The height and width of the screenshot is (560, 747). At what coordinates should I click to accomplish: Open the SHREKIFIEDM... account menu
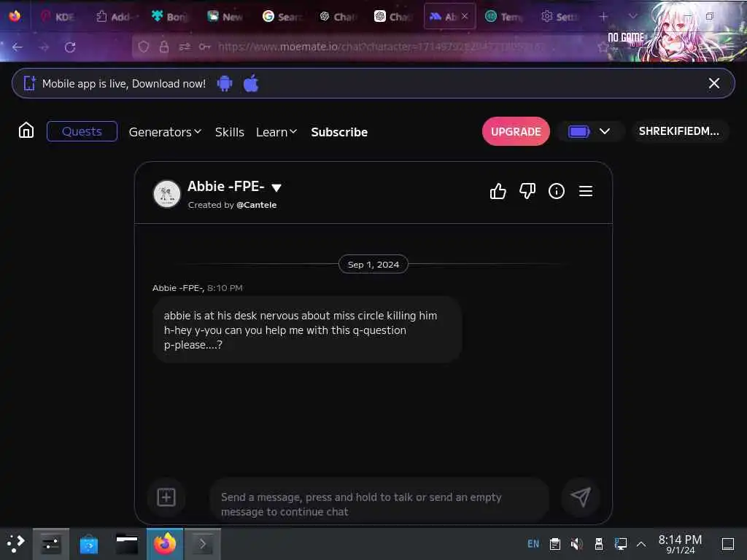pyautogui.click(x=679, y=131)
